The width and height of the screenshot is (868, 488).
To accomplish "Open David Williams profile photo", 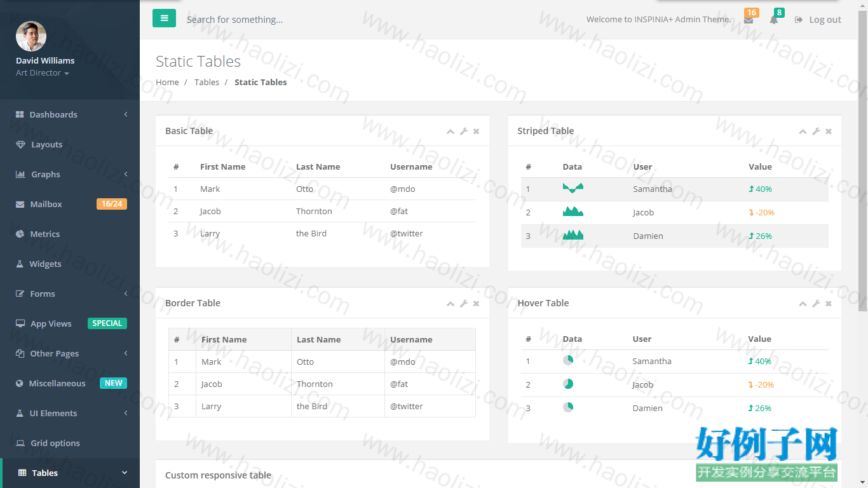I will tap(31, 37).
